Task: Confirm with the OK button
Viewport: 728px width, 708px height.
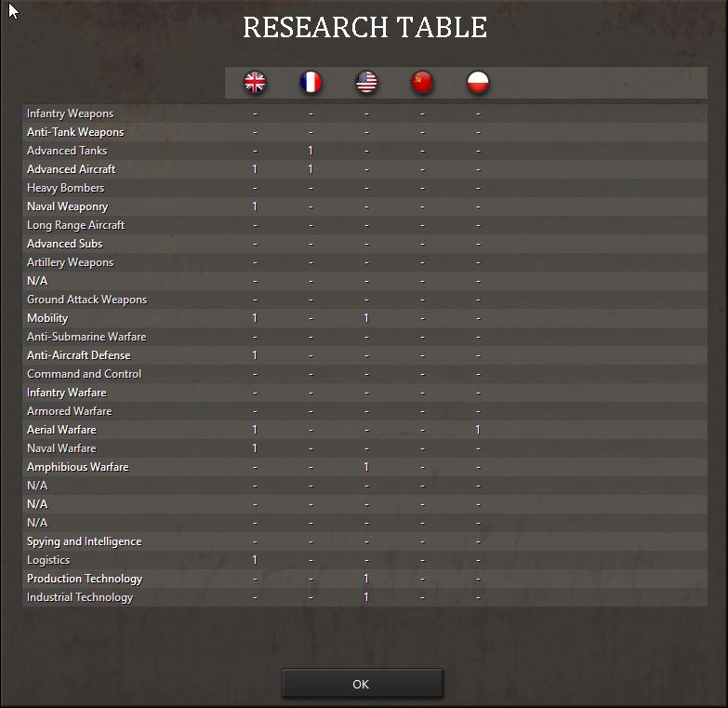Action: click(363, 684)
